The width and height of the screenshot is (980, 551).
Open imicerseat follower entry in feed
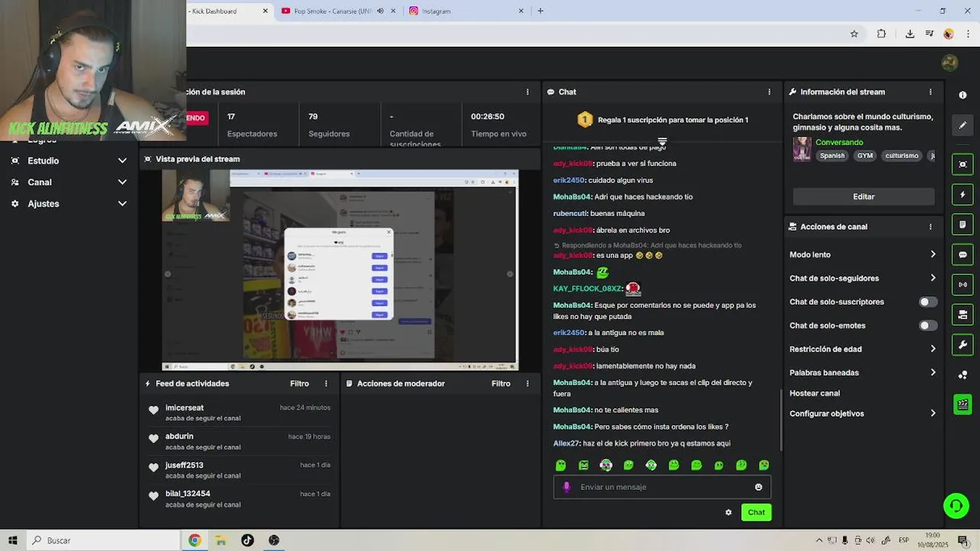pyautogui.click(x=240, y=412)
